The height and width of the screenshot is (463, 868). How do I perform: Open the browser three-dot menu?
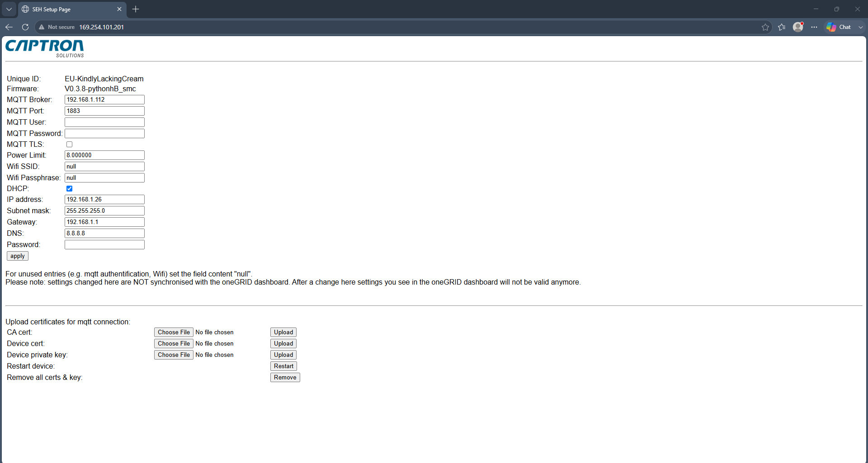(x=814, y=27)
